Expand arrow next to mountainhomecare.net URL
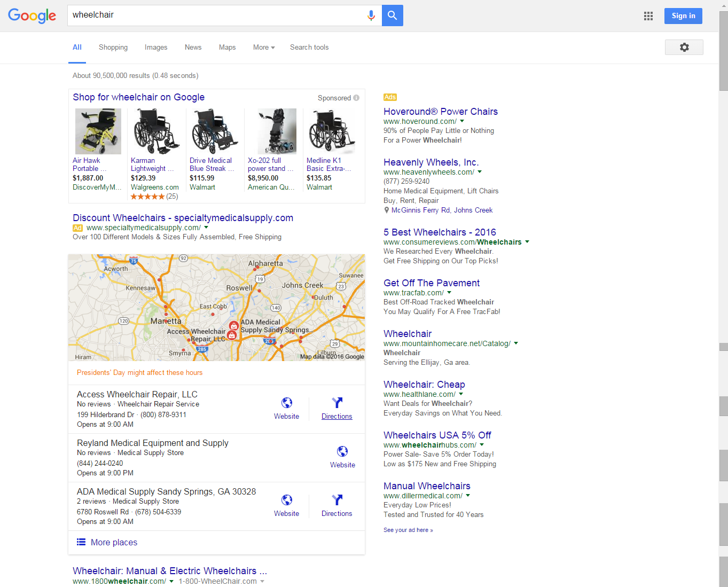 point(516,343)
